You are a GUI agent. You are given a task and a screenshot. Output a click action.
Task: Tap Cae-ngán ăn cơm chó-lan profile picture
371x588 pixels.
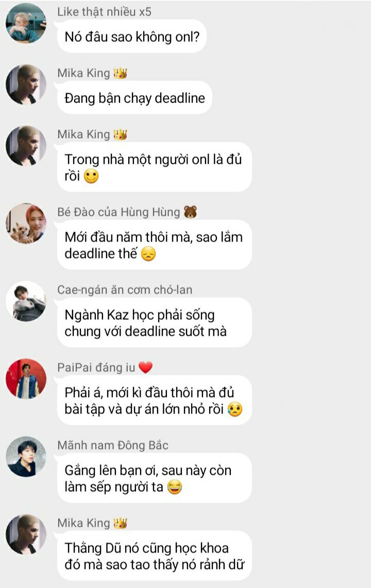[26, 301]
